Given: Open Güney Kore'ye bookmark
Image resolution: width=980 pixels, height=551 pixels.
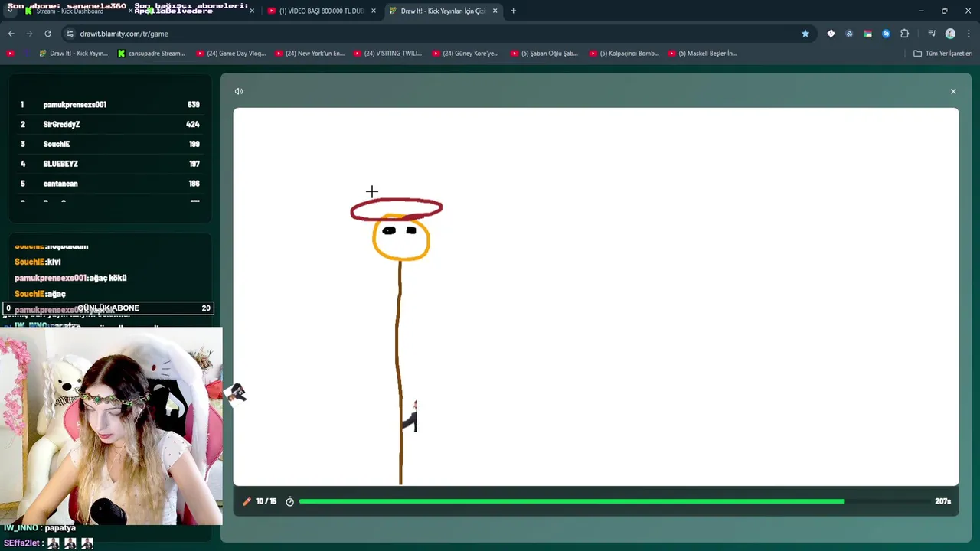Looking at the screenshot, I should (x=465, y=54).
